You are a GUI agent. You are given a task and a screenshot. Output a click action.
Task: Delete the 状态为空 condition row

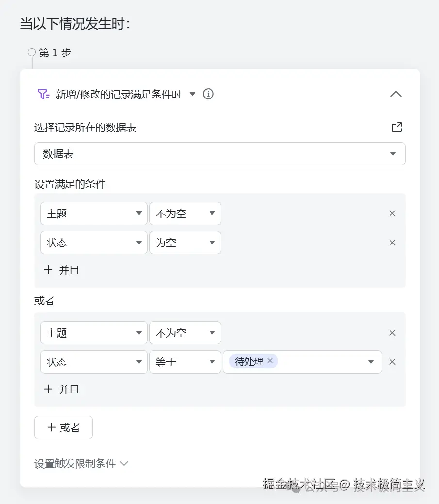(392, 243)
